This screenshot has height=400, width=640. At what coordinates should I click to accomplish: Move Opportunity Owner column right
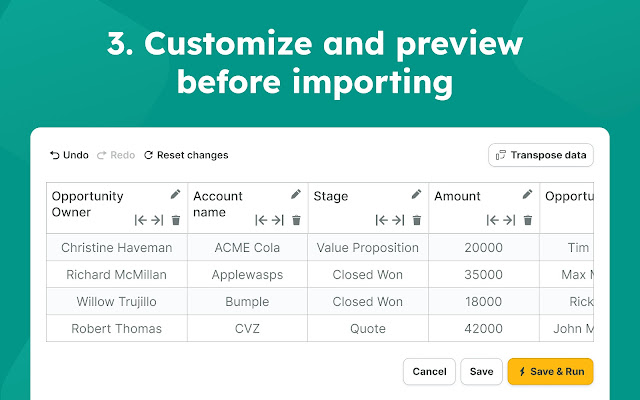pyautogui.click(x=157, y=220)
